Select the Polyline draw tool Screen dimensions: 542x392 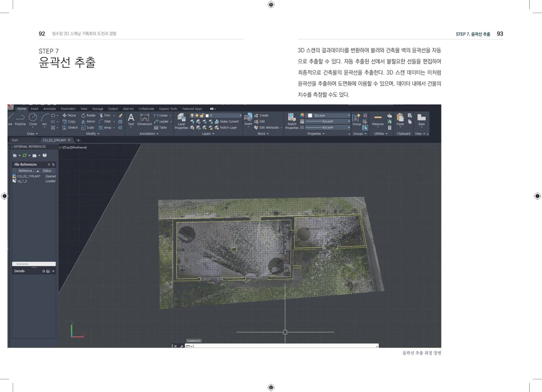(20, 119)
